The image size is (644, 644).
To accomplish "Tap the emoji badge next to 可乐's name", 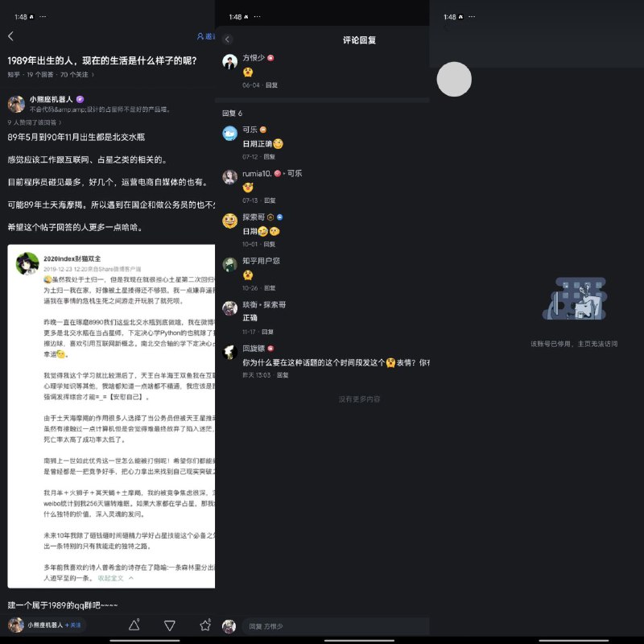I will (x=262, y=130).
